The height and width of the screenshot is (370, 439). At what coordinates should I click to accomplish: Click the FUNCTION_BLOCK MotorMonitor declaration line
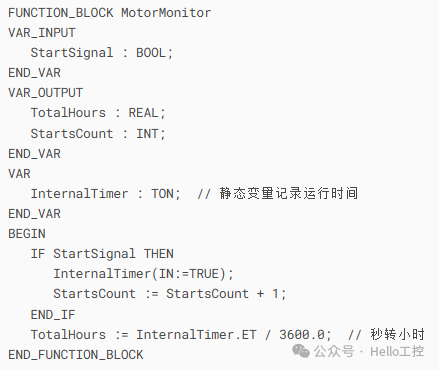[109, 13]
